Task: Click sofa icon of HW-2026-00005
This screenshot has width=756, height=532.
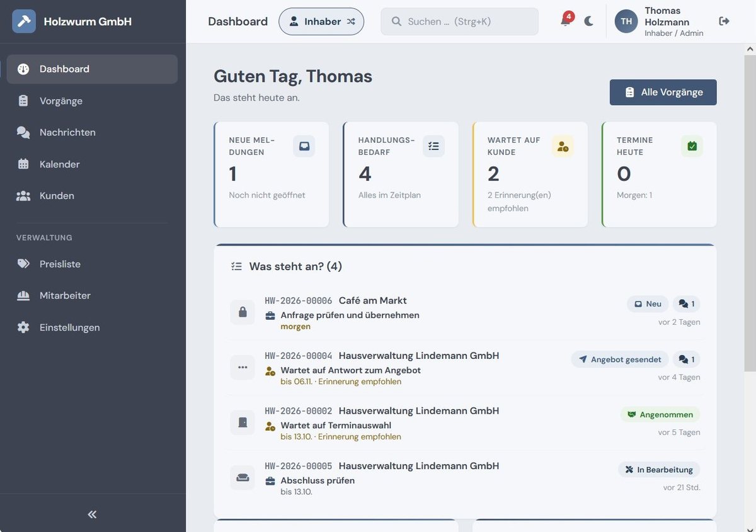Action: [243, 478]
